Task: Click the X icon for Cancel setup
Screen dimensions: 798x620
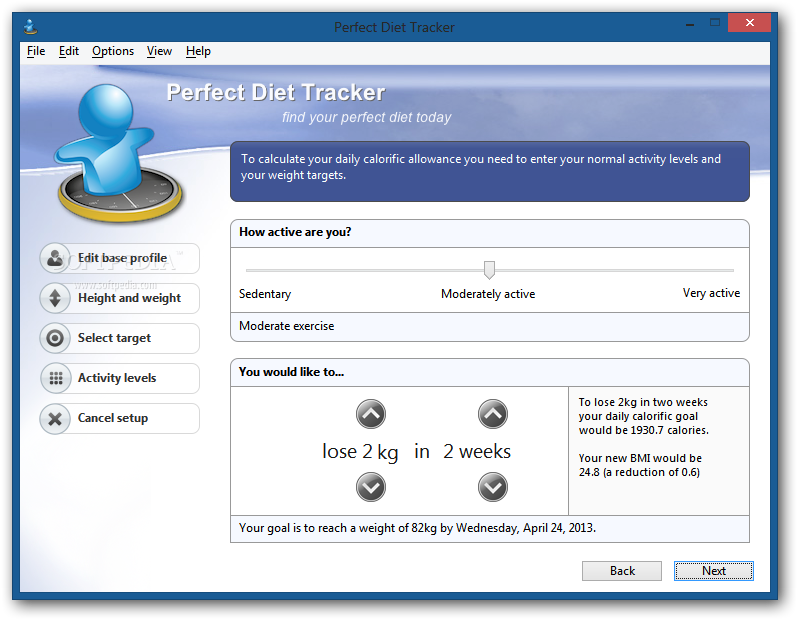Action: [55, 418]
